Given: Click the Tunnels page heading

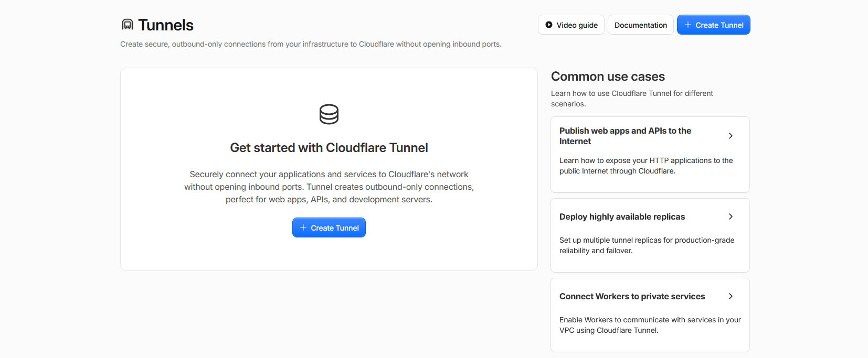Looking at the screenshot, I should 166,25.
